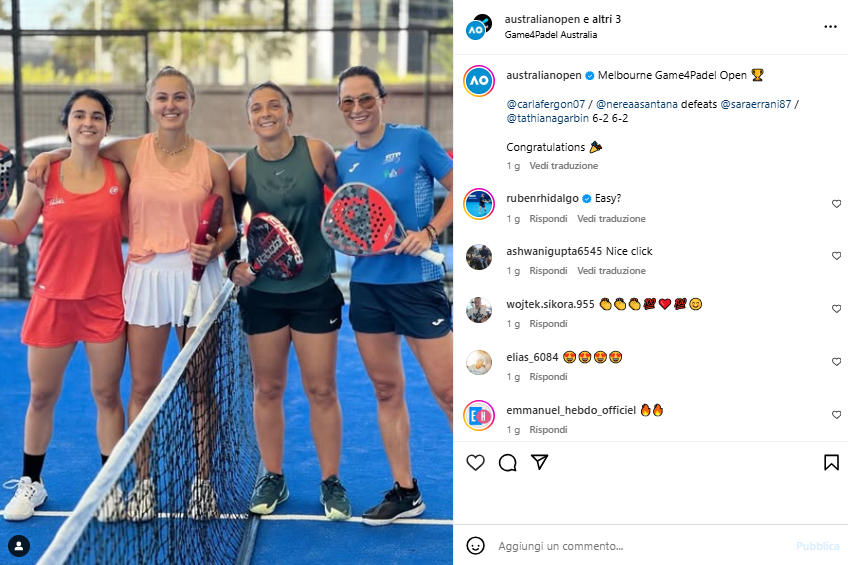Share the post via paper plane icon
The width and height of the screenshot is (848, 565).
(539, 462)
